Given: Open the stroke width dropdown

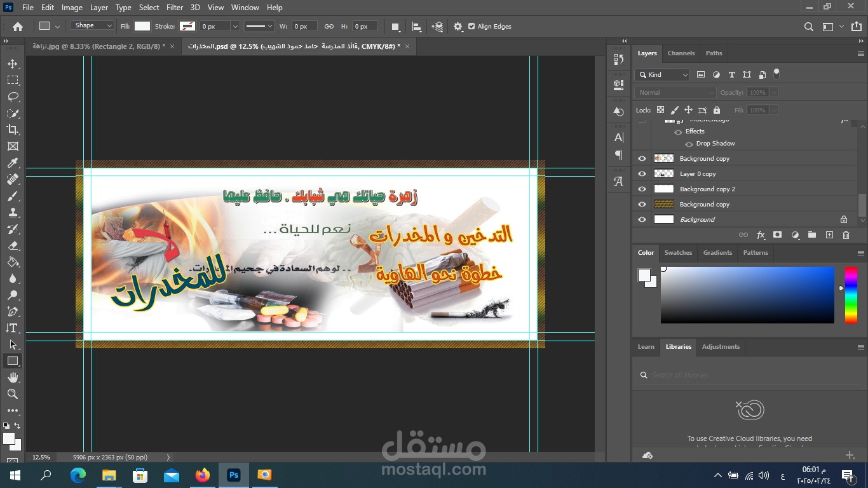Looking at the screenshot, I should [235, 27].
